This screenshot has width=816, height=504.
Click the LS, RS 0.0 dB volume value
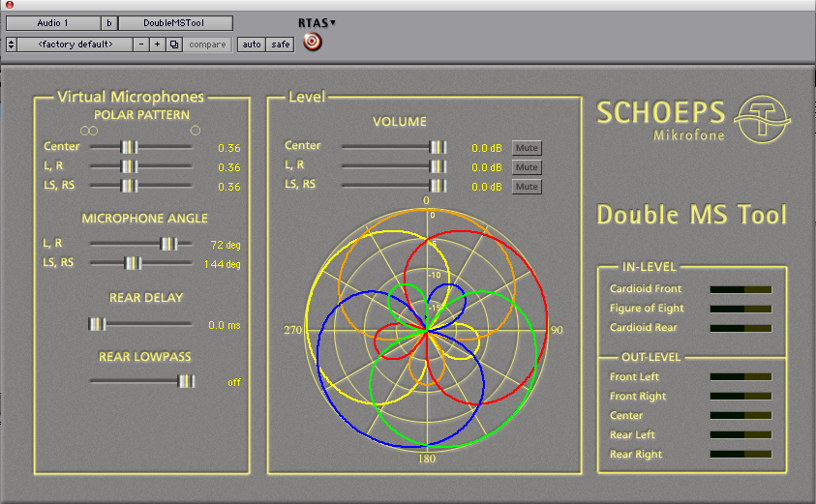487,187
